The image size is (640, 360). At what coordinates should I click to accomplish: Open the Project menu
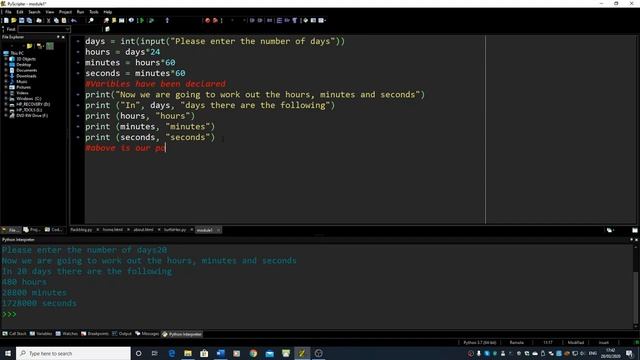[65, 12]
